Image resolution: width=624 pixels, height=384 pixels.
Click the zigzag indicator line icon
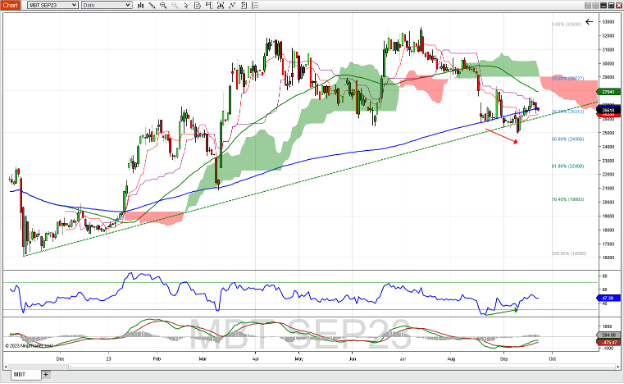tap(232, 5)
